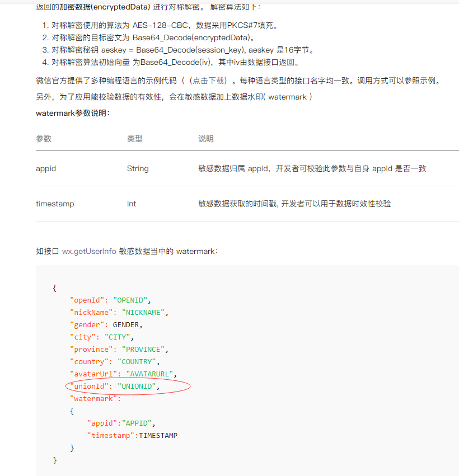This screenshot has height=476, width=459.
Task: Click the "gender": GENDER code line
Action: (x=106, y=325)
